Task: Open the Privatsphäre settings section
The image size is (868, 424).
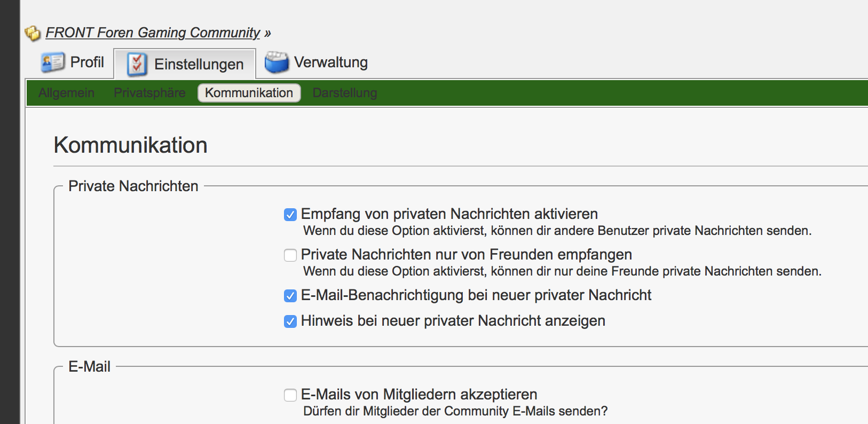Action: [149, 93]
